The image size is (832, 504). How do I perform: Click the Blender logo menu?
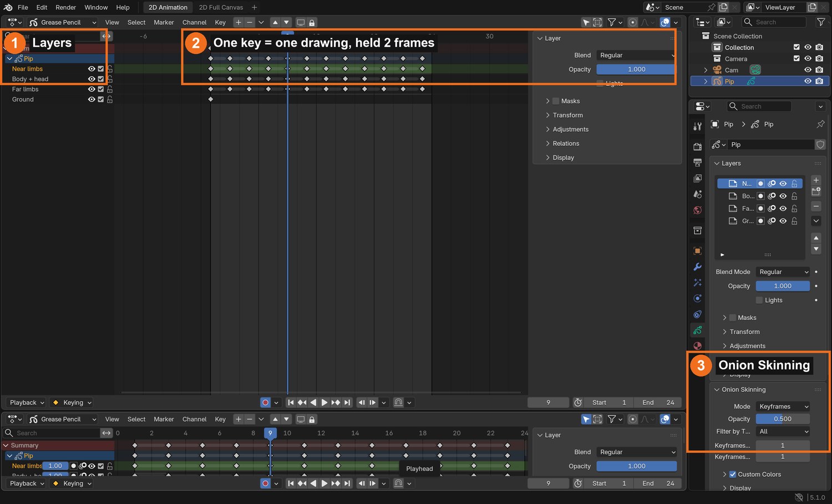(8, 7)
